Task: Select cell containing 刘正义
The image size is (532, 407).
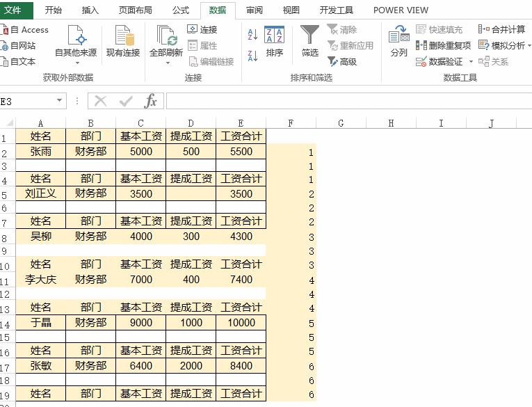Action: tap(40, 193)
